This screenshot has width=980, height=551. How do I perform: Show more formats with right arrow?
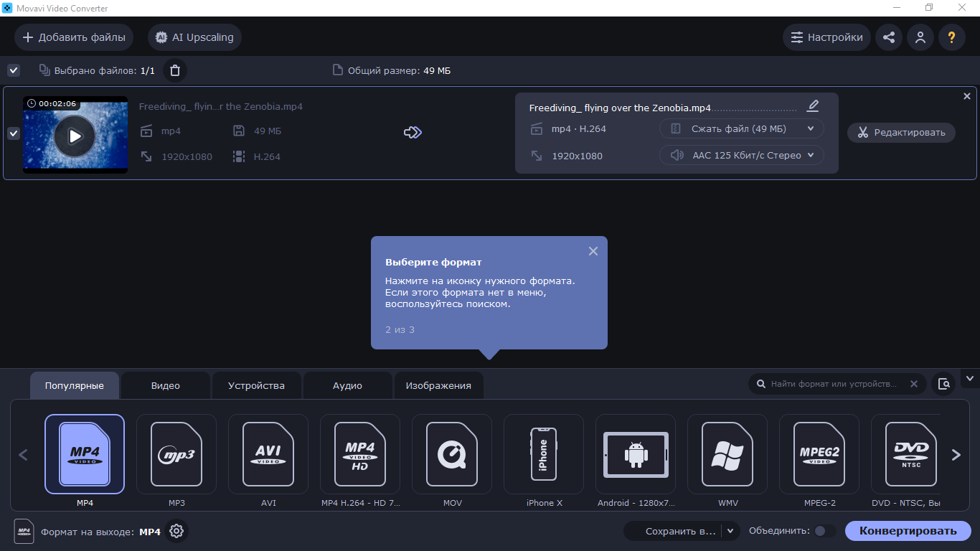coord(956,455)
